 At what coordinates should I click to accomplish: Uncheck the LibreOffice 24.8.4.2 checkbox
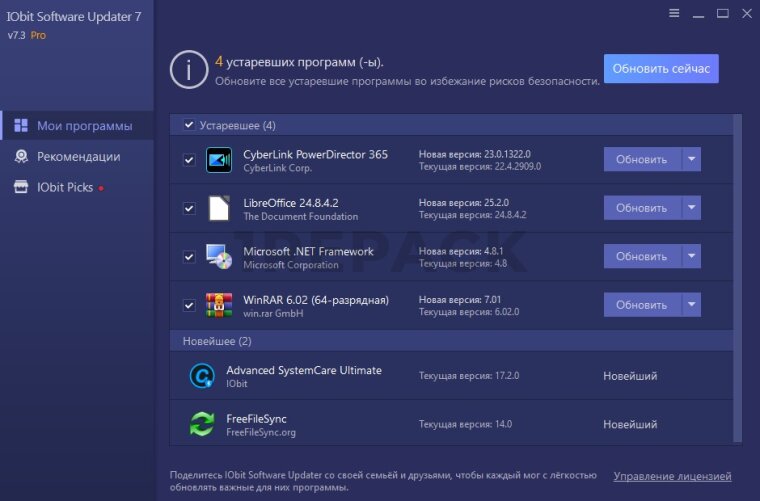click(189, 208)
